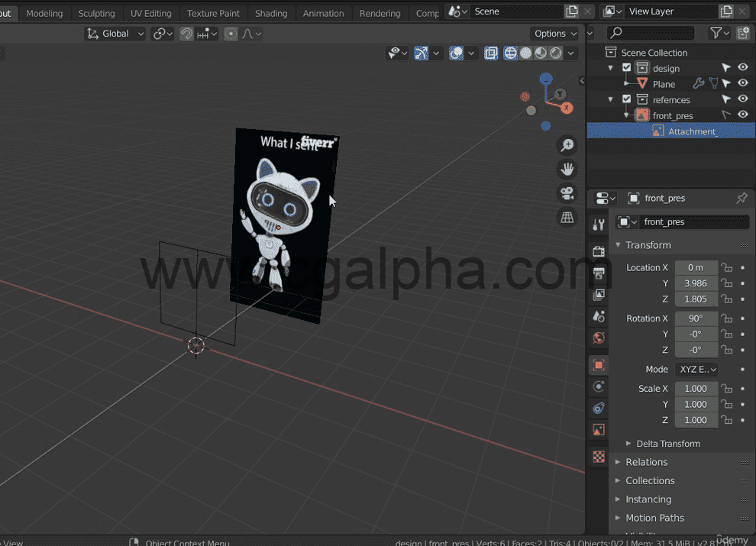This screenshot has width=756, height=546.
Task: Toggle X-Ray mode in the viewport header
Action: [x=491, y=53]
